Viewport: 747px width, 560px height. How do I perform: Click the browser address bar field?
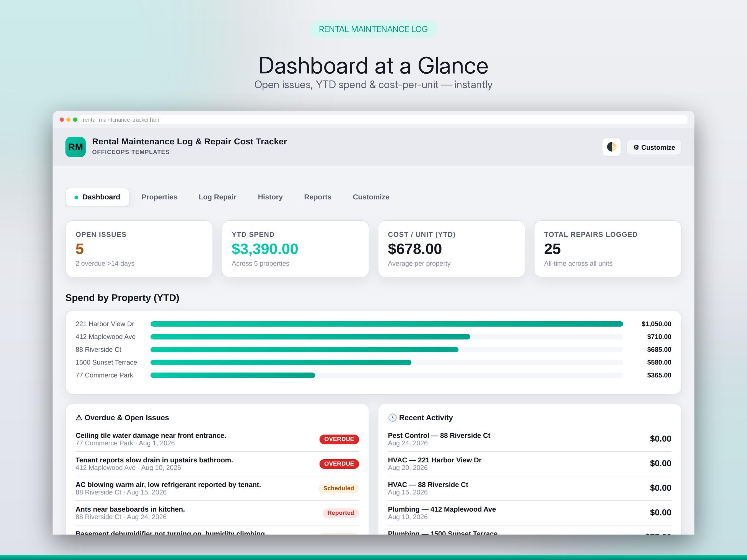(x=383, y=119)
